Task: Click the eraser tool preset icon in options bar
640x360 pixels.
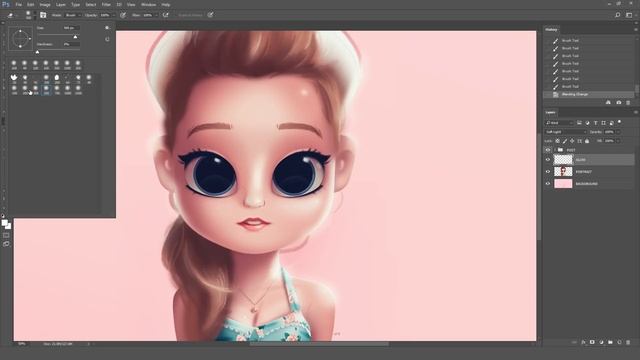Action: [10, 15]
